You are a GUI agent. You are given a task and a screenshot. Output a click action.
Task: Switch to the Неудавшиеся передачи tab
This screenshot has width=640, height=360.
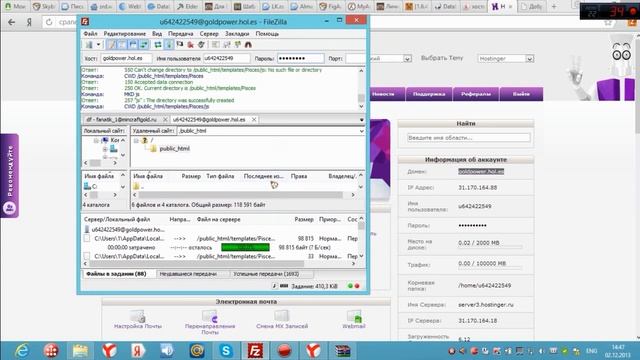188,274
